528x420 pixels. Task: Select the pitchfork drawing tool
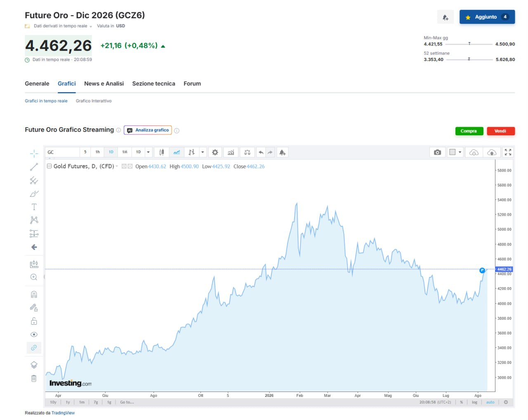(34, 180)
